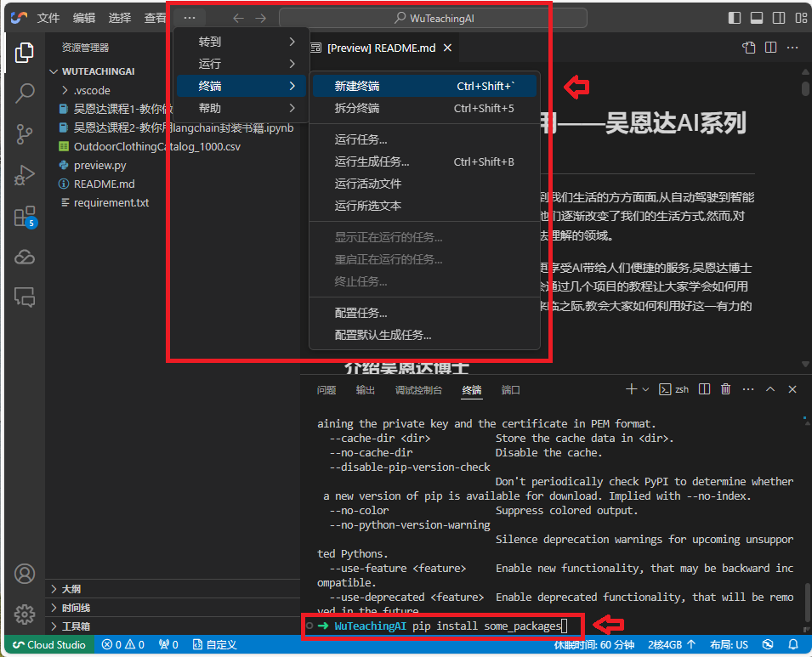
Task: Expand the 转到 submenu
Action: pos(241,42)
